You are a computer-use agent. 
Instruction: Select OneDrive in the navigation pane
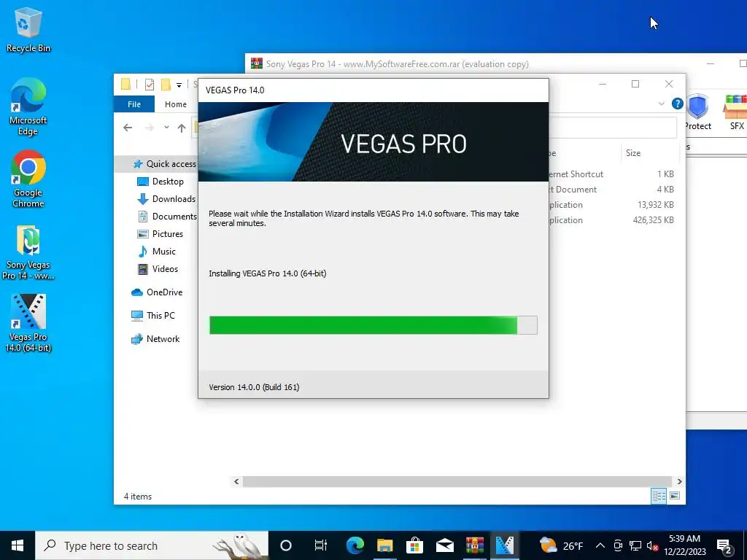click(x=157, y=292)
